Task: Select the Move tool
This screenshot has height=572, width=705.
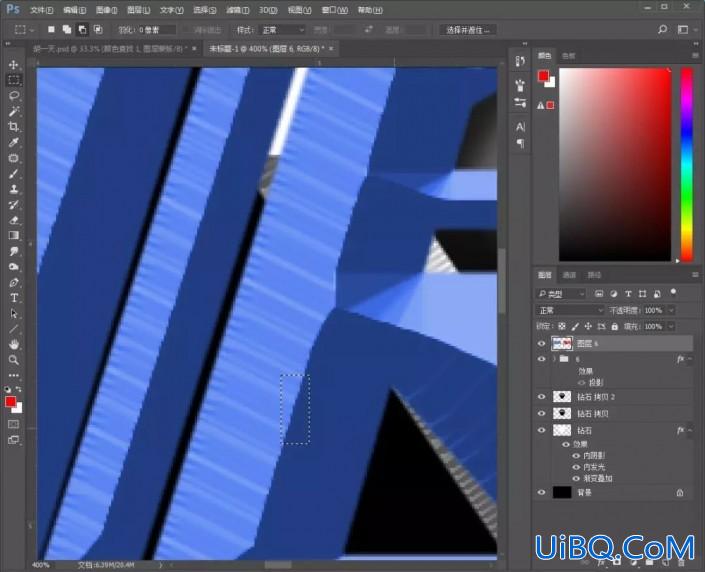Action: pyautogui.click(x=13, y=64)
